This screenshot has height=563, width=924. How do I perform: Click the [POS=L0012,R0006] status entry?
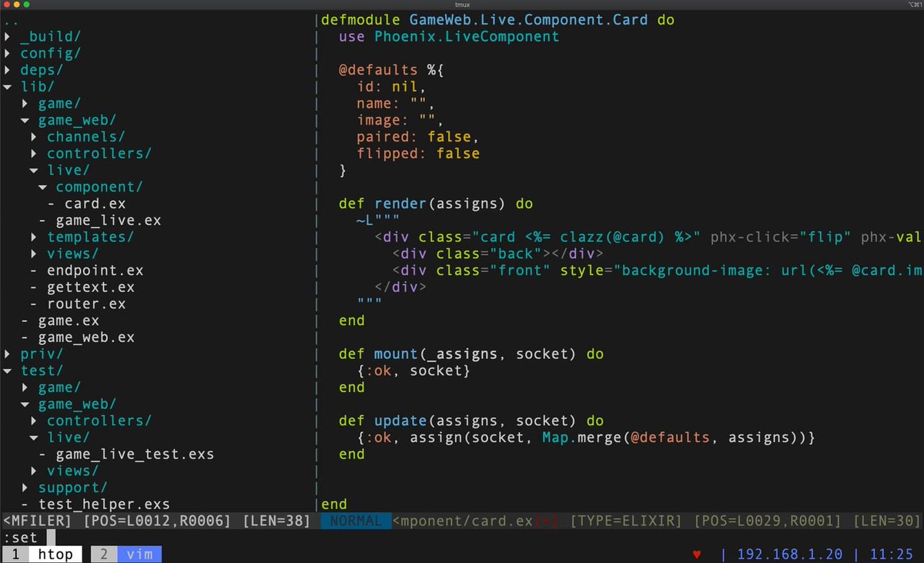click(156, 521)
